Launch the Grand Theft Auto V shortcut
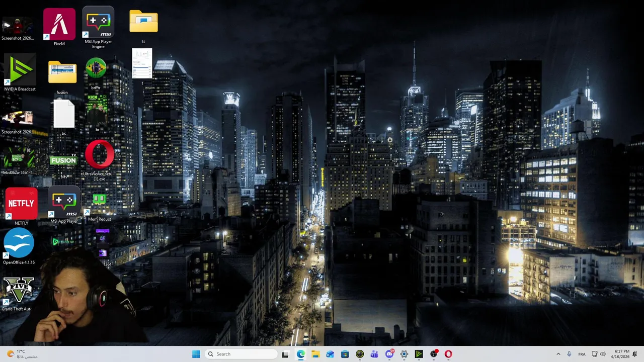The height and width of the screenshot is (362, 644). tap(18, 294)
